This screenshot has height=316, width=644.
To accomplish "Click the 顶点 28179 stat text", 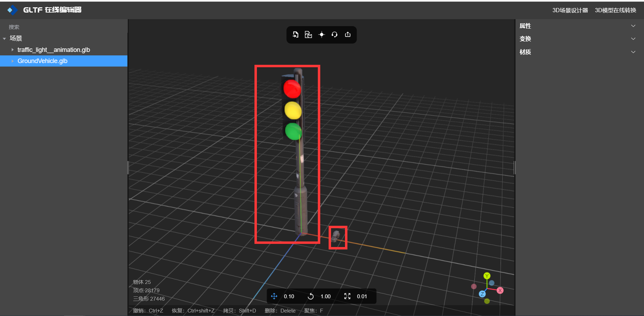I will point(146,291).
